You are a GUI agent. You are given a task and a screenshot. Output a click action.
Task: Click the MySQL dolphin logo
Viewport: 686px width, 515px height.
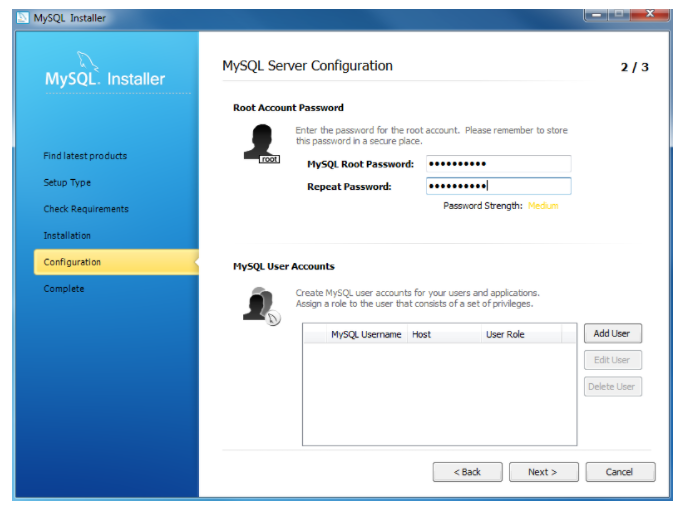[88, 60]
